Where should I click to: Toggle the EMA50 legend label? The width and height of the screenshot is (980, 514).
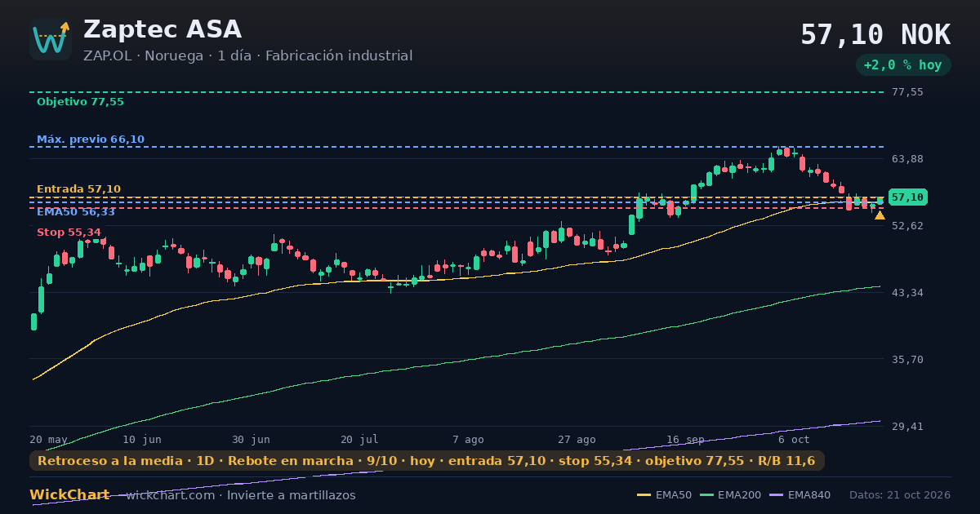[x=673, y=495]
